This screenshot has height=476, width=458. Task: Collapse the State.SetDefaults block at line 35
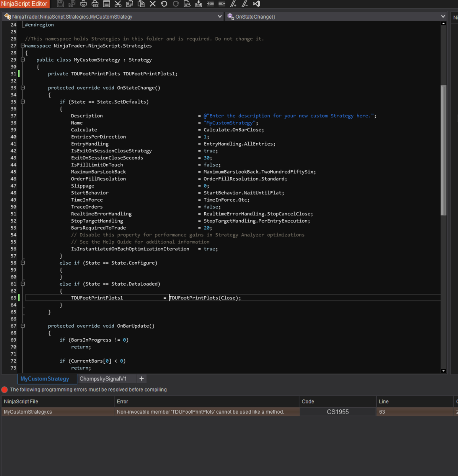point(23,102)
